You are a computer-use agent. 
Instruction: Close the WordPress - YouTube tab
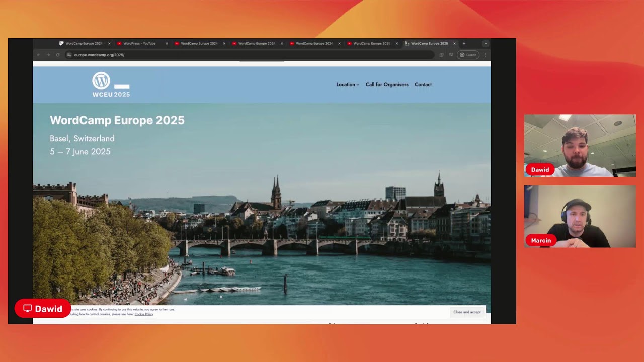click(x=167, y=43)
